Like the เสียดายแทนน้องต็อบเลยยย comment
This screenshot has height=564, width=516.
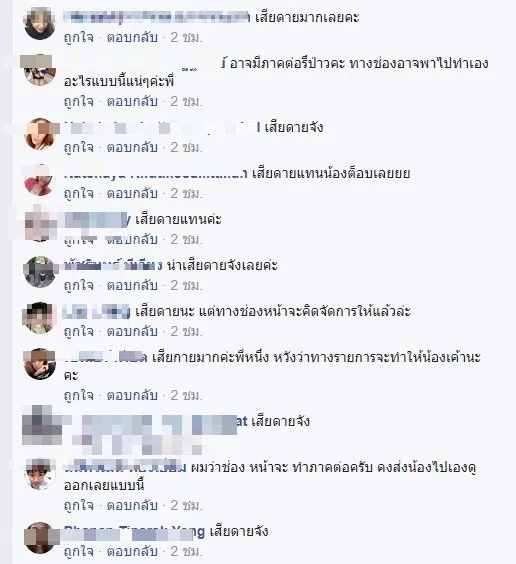78,194
